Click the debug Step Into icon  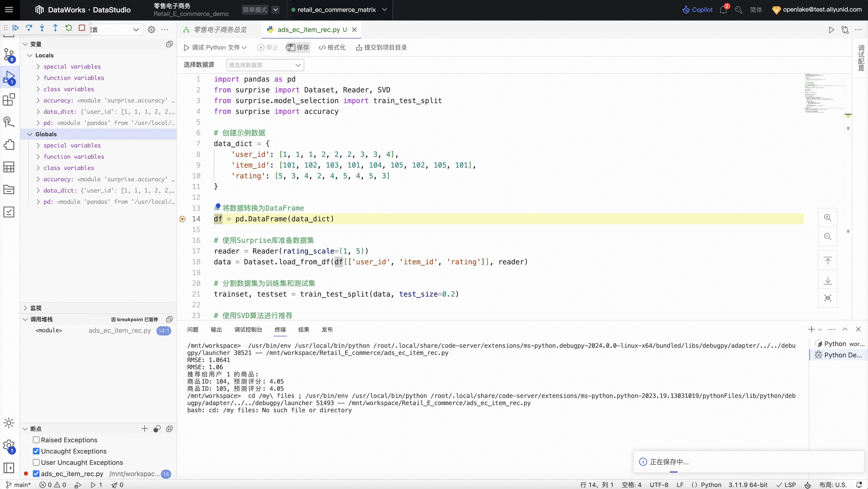(42, 28)
